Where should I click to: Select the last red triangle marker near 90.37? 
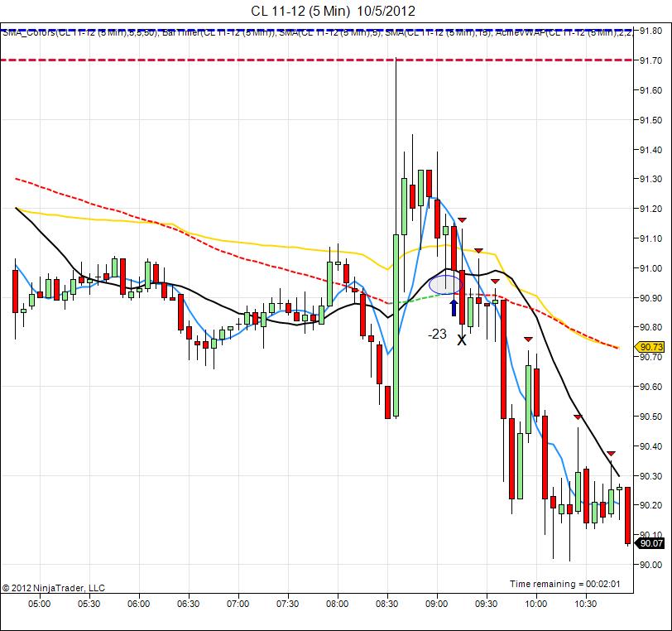611,454
